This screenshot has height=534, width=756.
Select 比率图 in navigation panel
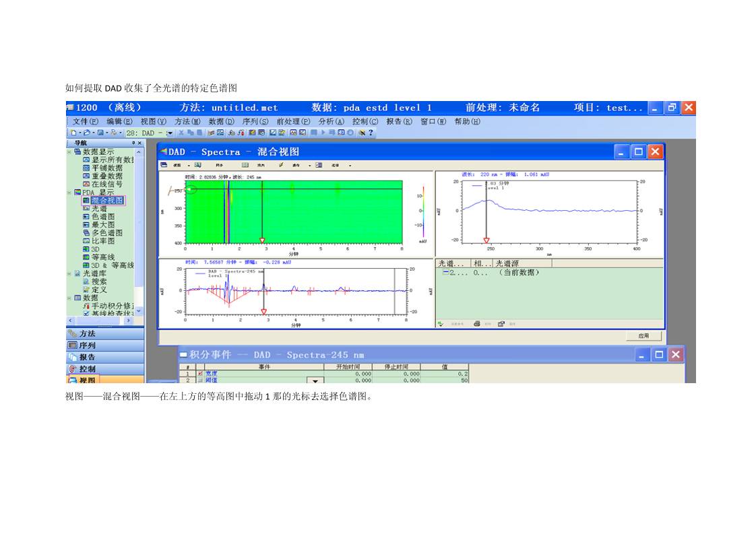click(103, 241)
